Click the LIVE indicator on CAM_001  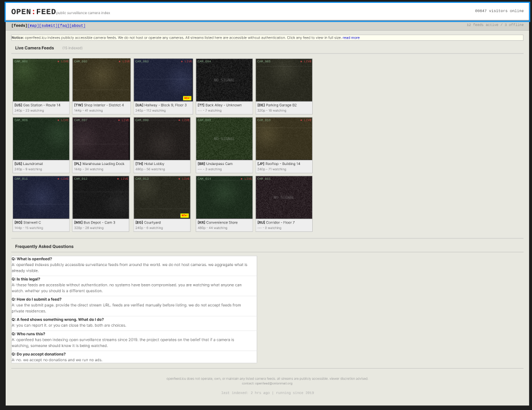click(63, 61)
